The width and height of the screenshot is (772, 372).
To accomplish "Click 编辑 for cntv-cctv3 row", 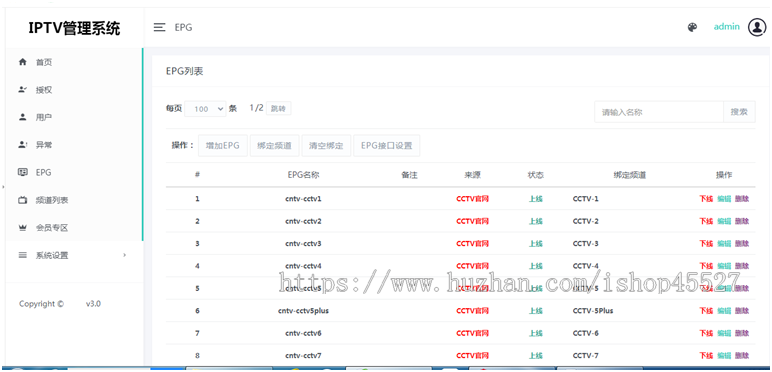I will click(724, 244).
